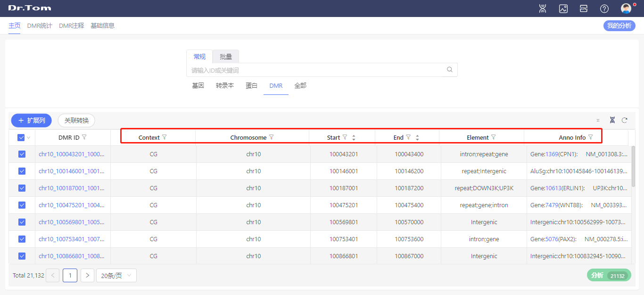Open help via question mark icon

click(x=604, y=8)
